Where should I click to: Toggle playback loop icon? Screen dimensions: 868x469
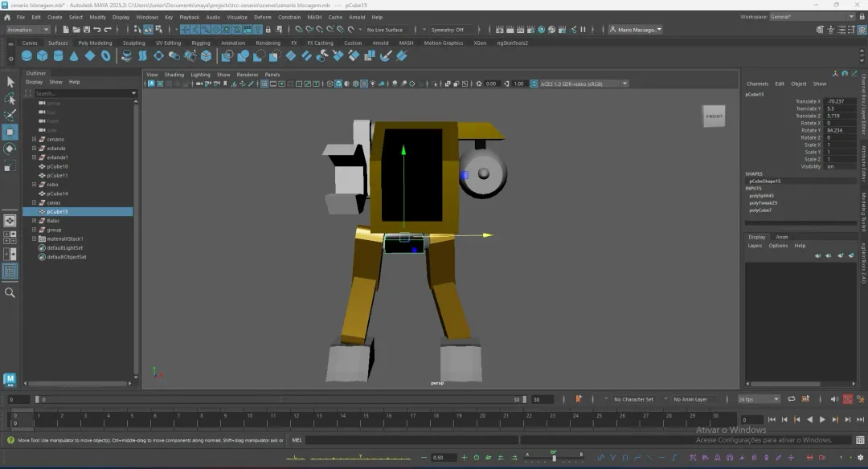point(792,399)
